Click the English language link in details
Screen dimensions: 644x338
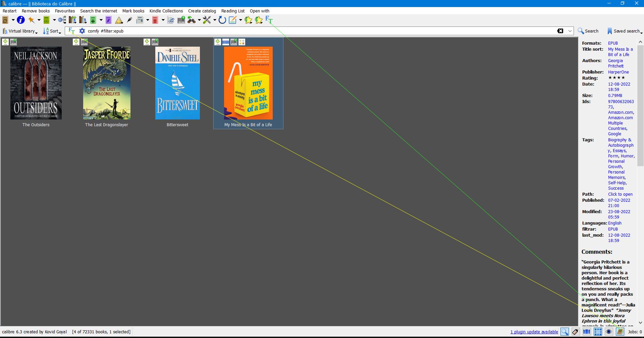(614, 223)
